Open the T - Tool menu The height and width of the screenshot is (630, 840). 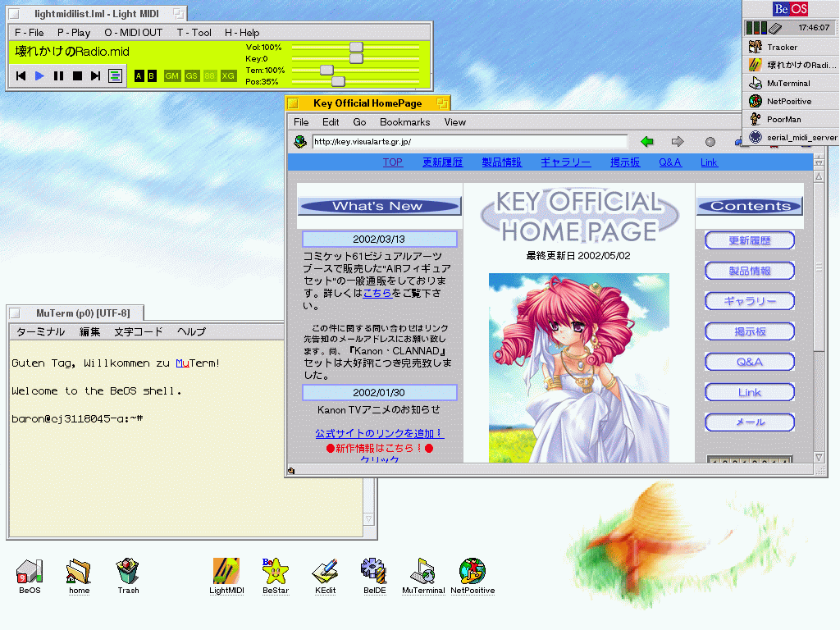tap(194, 33)
